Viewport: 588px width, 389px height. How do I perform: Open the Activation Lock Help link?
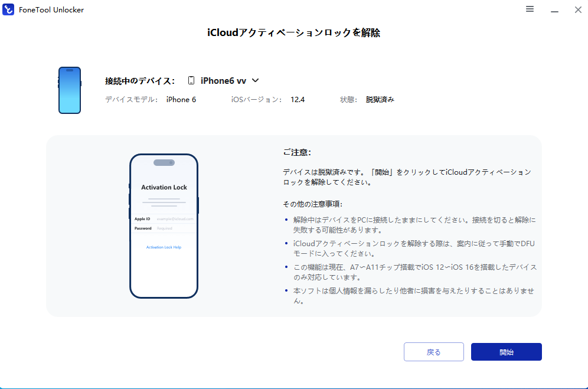(x=164, y=247)
